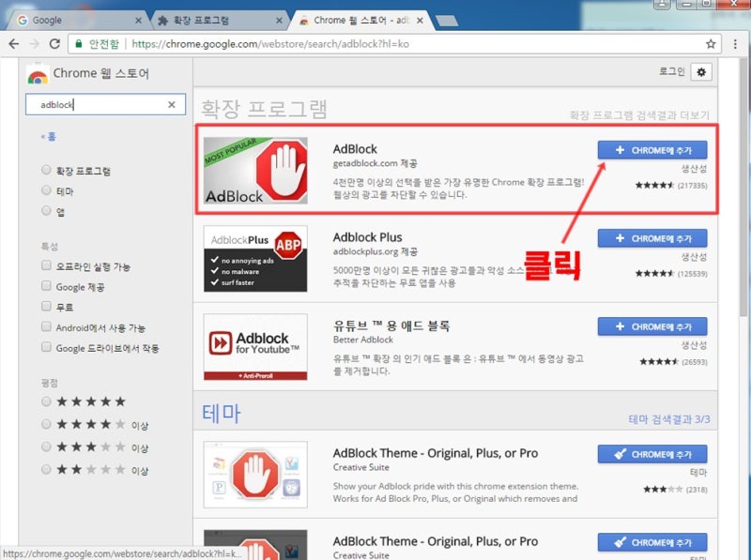Bookmark this page with the star icon
Screen dimensions: 751x560
coord(711,44)
